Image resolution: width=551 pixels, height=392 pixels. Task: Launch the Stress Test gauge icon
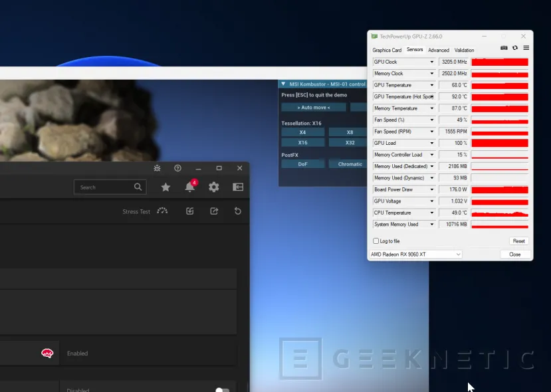coord(162,211)
